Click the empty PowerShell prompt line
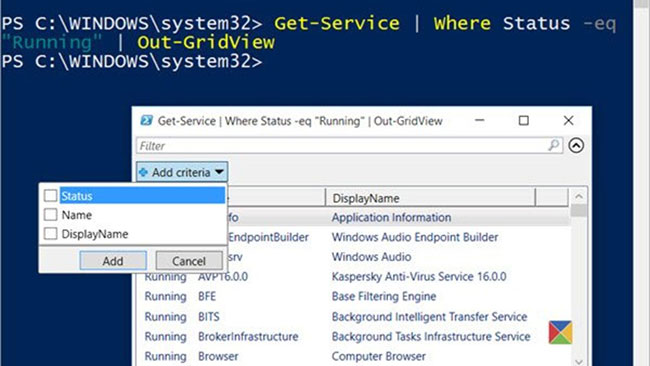Viewport: 650px width, 366px height. pyautogui.click(x=132, y=61)
